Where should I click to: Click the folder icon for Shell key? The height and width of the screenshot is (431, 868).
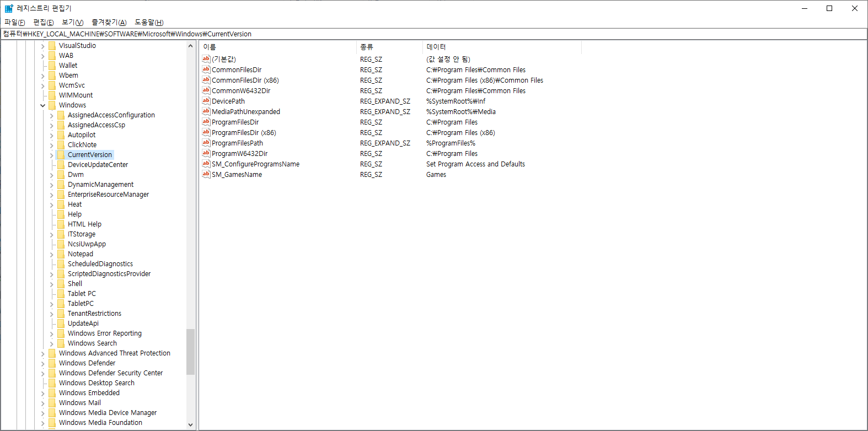61,284
